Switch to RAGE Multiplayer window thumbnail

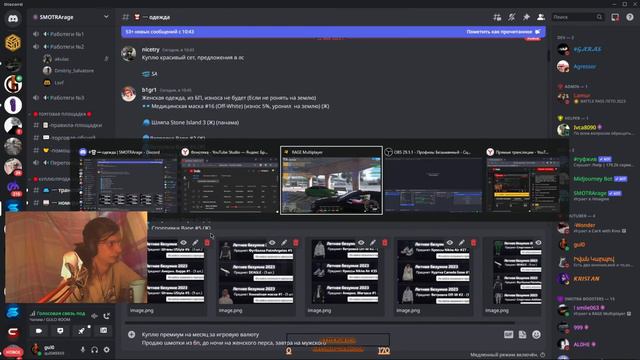(331, 180)
